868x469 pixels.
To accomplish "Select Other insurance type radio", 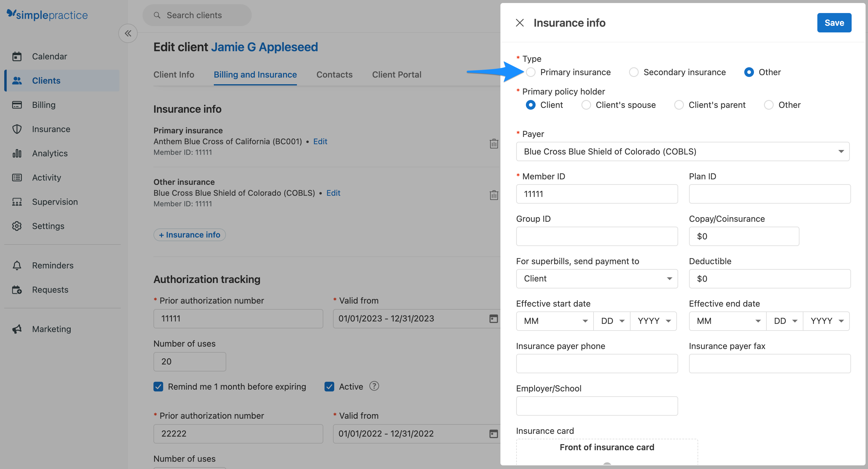I will coord(749,72).
